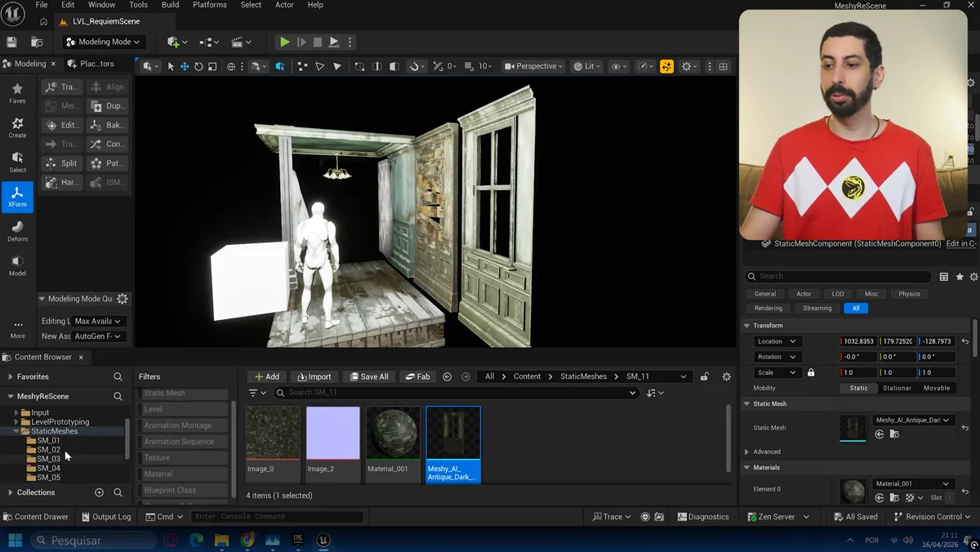Select the Split tool
This screenshot has width=980, height=552.
pos(62,162)
